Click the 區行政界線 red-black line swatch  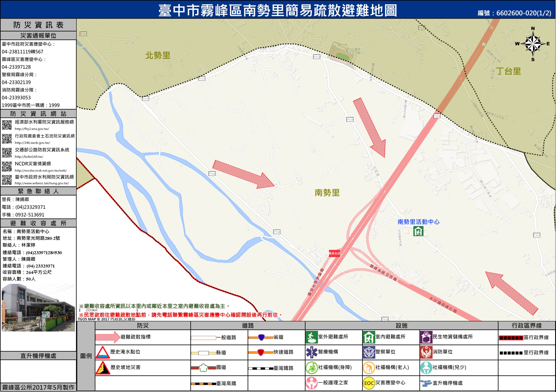511,338
